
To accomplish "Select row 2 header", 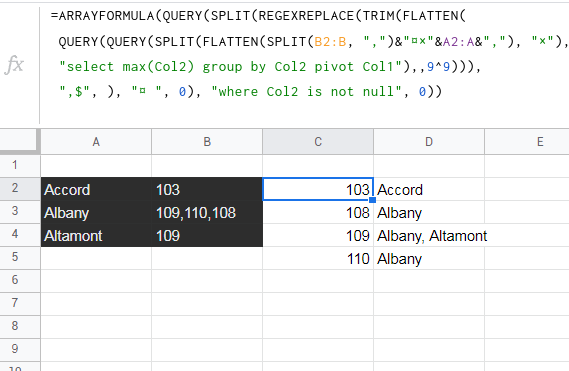I will 20,189.
